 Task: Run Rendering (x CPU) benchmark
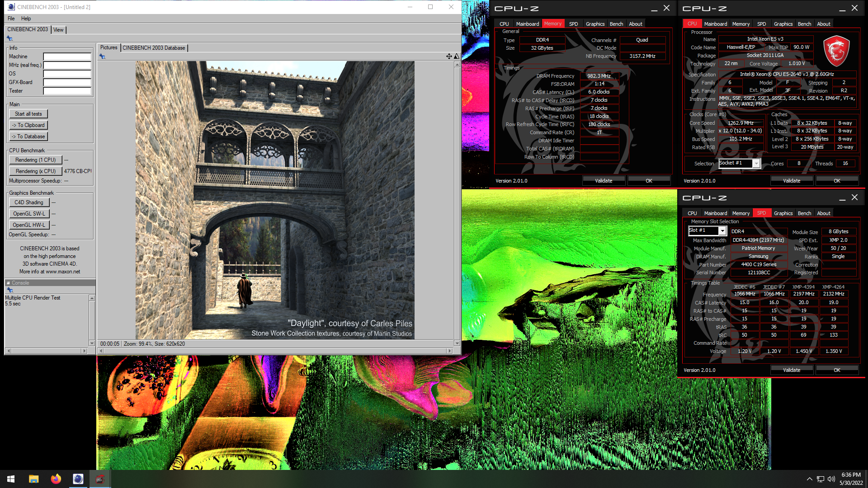pos(35,171)
